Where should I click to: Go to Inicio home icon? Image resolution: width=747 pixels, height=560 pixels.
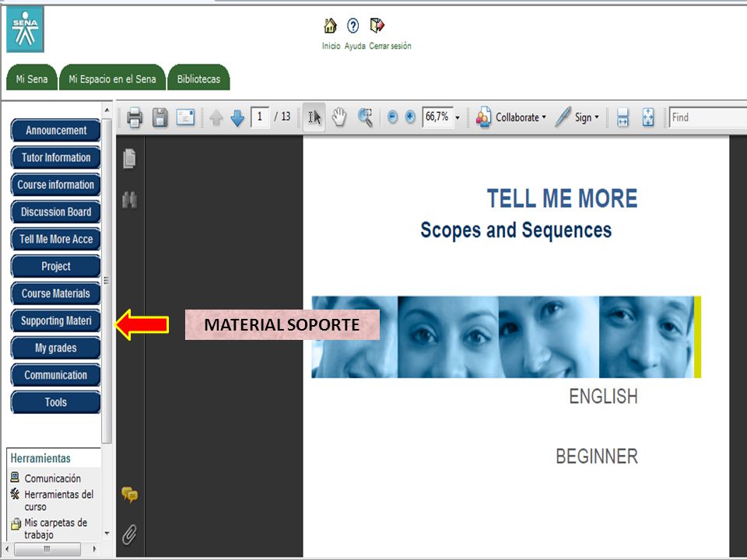[x=330, y=25]
